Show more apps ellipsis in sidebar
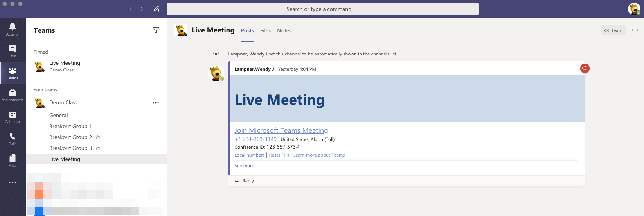The height and width of the screenshot is (216, 644). pos(13,182)
